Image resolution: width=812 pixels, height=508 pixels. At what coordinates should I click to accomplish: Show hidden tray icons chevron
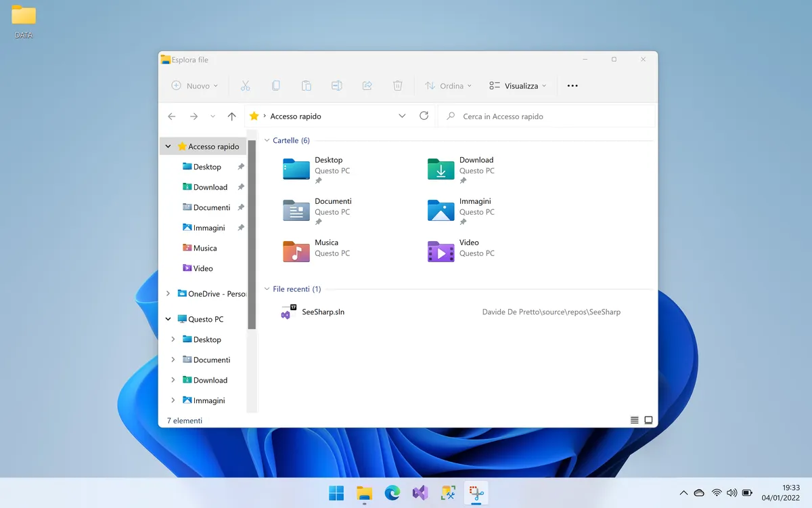(683, 492)
